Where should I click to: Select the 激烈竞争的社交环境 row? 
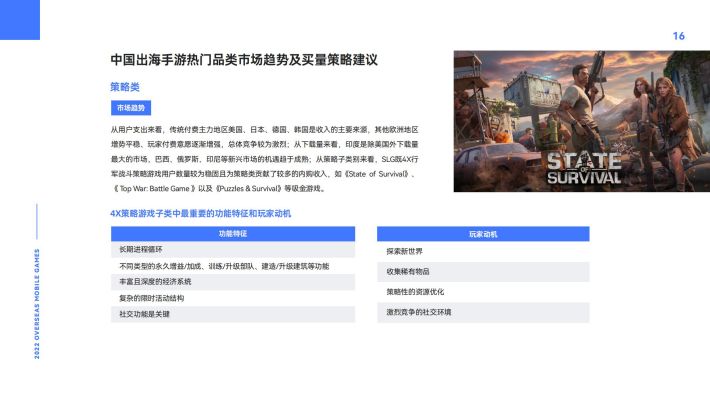(483, 312)
